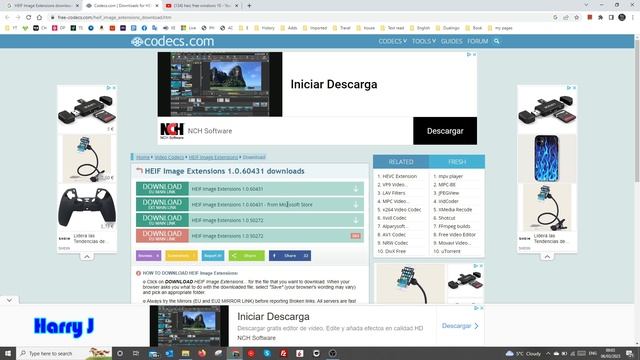
Task: Click the red badge on the last download row
Action: coord(356,236)
